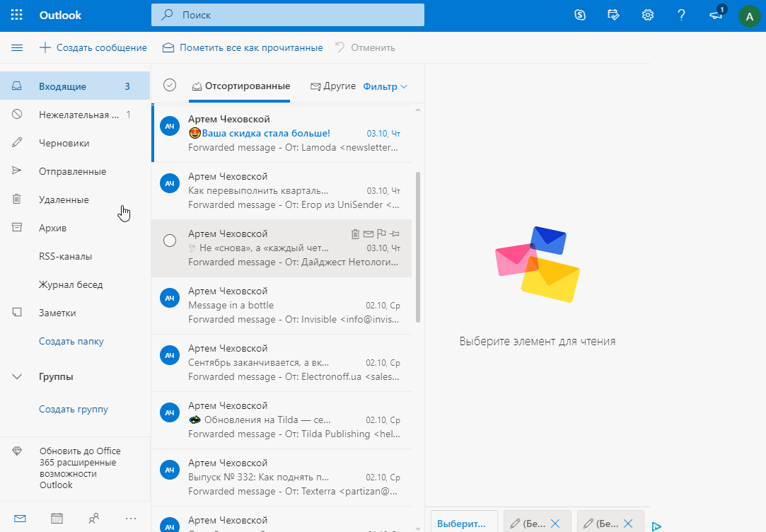This screenshot has width=766, height=532.
Task: Open the Фильтр dropdown
Action: coord(385,86)
